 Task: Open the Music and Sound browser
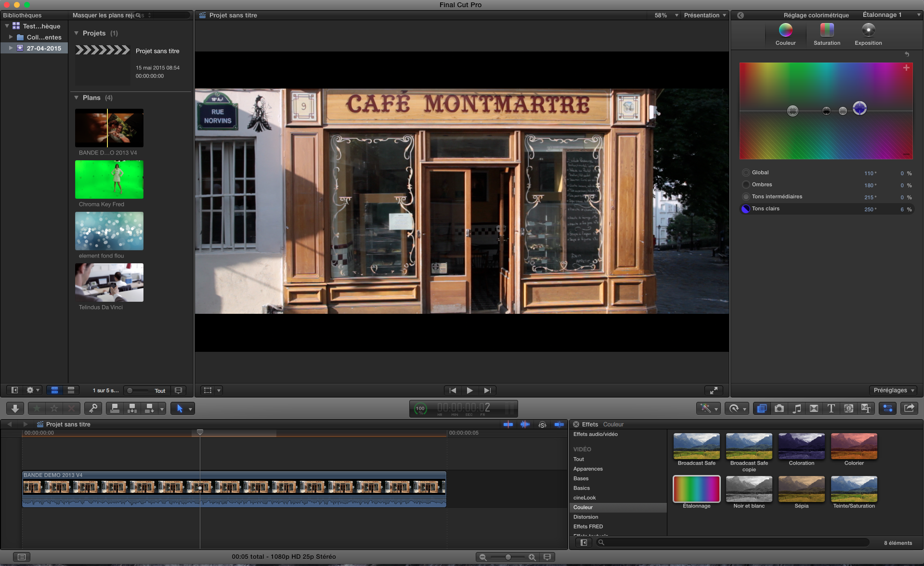point(797,408)
